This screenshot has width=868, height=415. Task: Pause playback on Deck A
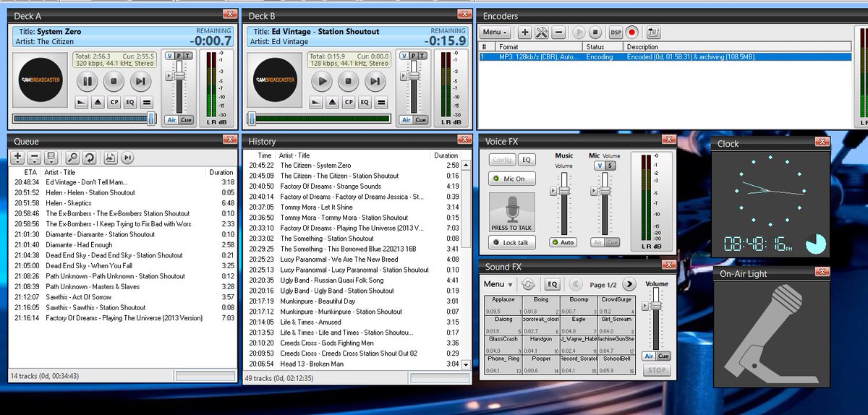88,82
